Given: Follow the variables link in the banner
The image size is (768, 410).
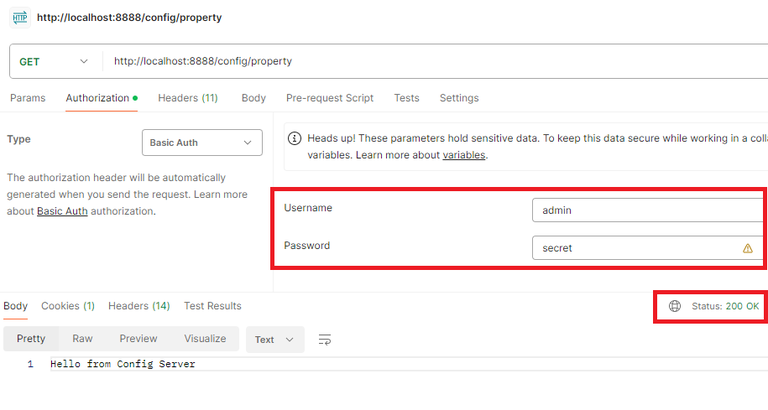Looking at the screenshot, I should (464, 155).
